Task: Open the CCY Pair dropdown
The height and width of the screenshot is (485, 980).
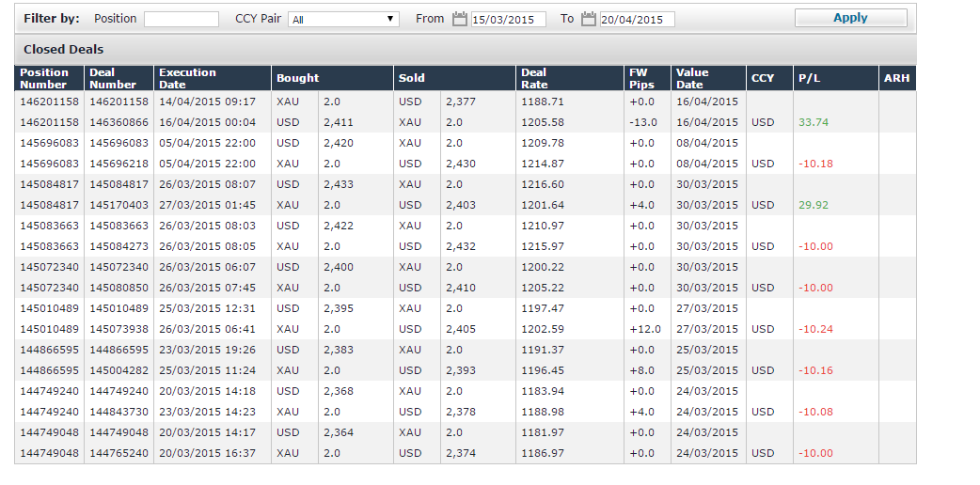Action: point(343,20)
